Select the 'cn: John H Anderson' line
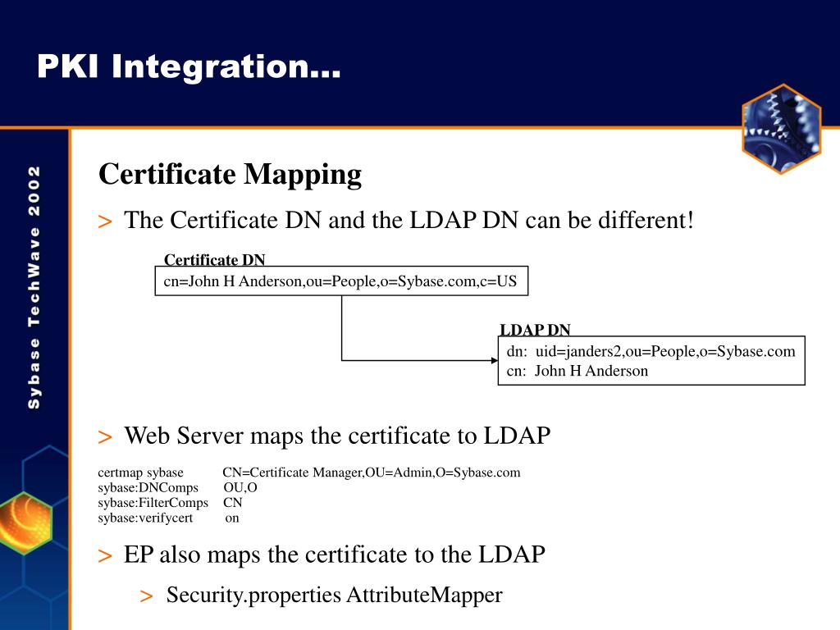 [x=577, y=371]
